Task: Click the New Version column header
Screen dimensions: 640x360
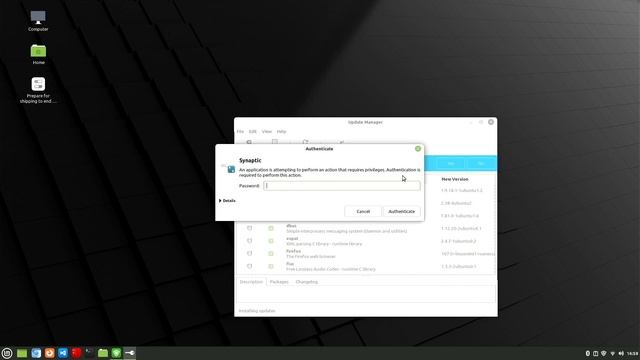Action: [455, 179]
